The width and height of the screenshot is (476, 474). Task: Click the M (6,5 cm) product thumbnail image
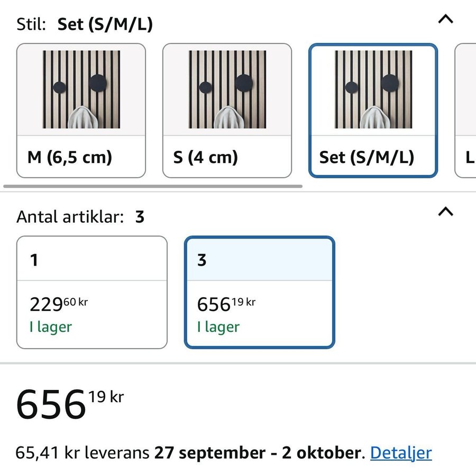pyautogui.click(x=81, y=89)
